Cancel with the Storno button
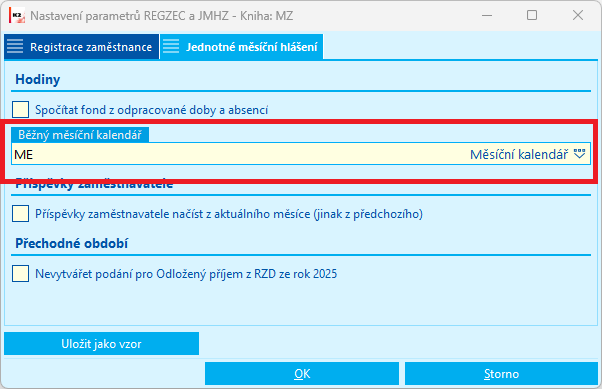The height and width of the screenshot is (389, 602). 501,373
